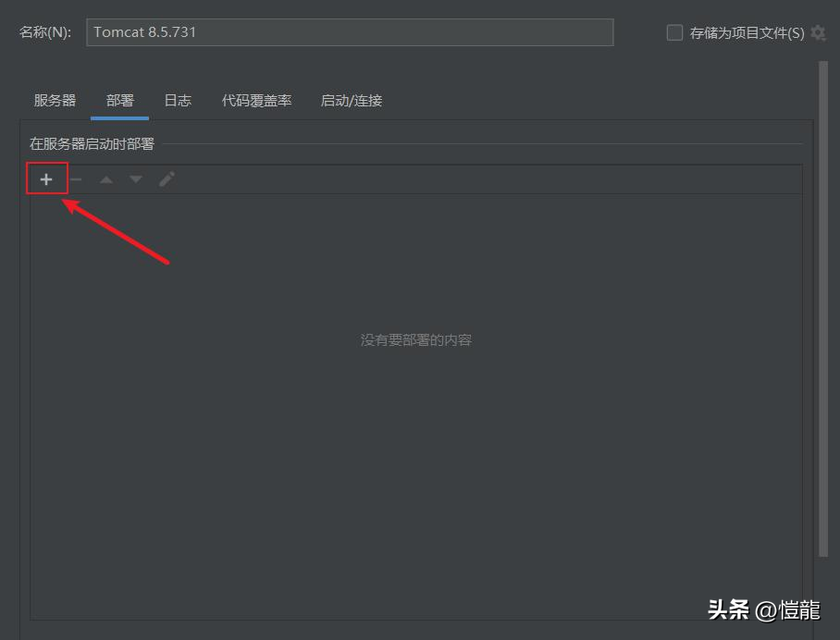The height and width of the screenshot is (640, 840).
Task: Click the 在服务器启动时部署 section label
Action: click(x=92, y=143)
